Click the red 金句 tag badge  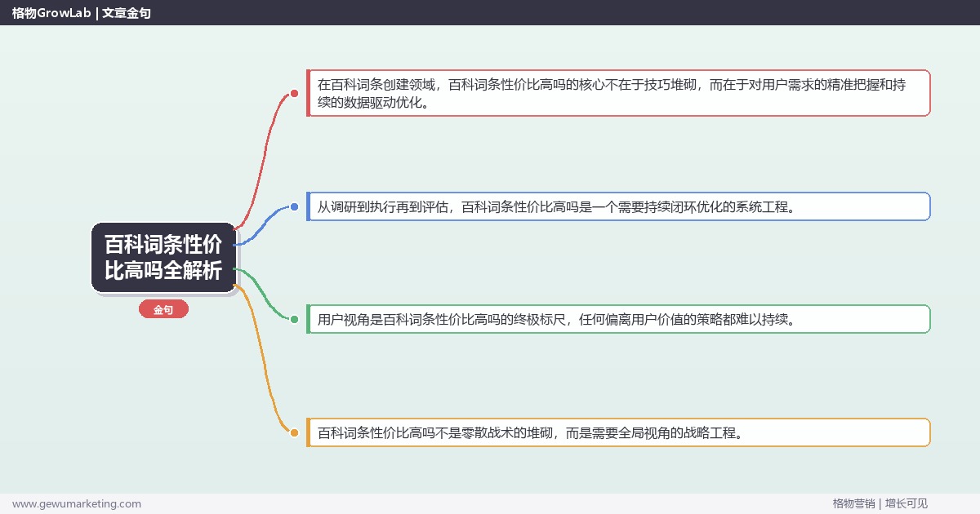click(x=163, y=310)
